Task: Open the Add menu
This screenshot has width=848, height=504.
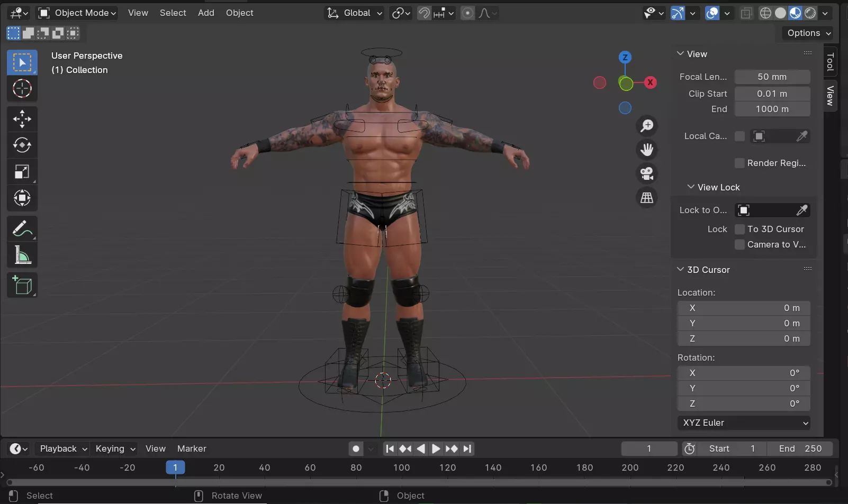Action: click(x=206, y=13)
